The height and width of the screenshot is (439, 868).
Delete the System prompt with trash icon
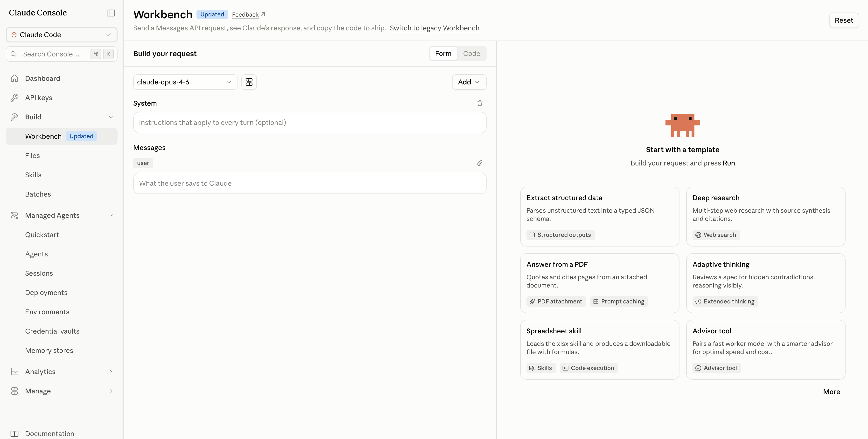tap(480, 103)
